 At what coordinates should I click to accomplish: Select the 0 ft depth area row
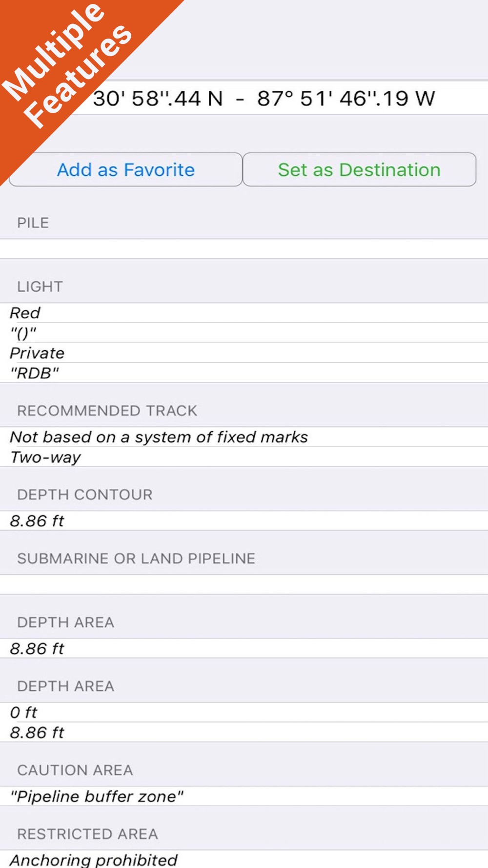point(244,712)
